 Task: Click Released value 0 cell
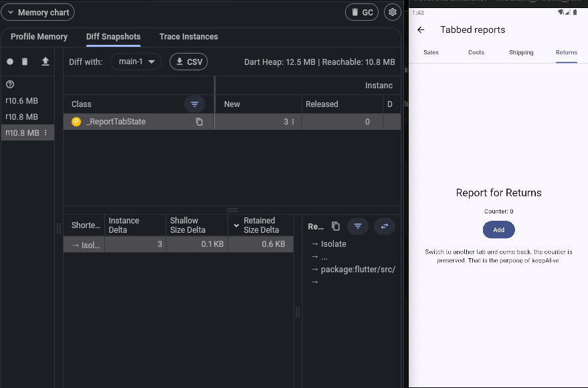pyautogui.click(x=342, y=122)
